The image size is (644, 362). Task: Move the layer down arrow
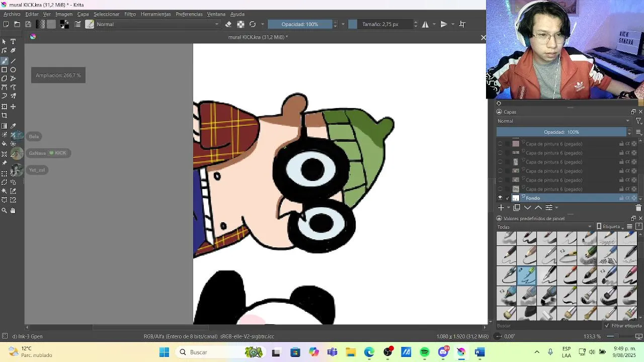tap(527, 208)
